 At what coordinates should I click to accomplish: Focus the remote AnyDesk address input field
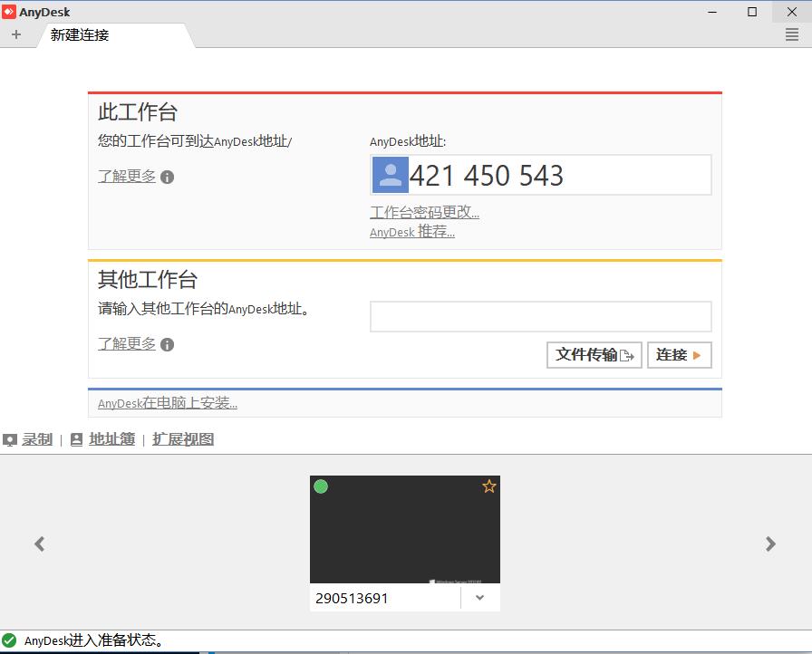click(x=541, y=316)
